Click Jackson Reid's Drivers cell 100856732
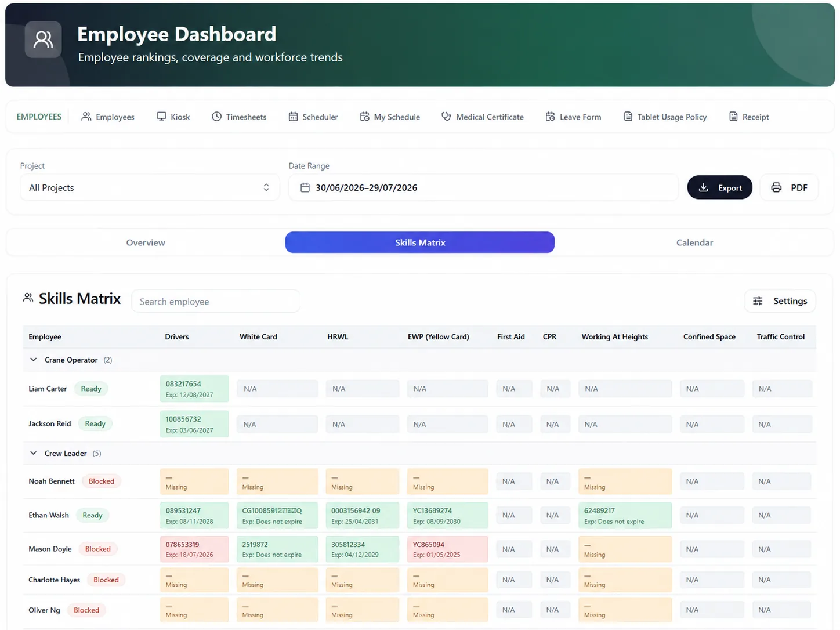 pos(194,424)
